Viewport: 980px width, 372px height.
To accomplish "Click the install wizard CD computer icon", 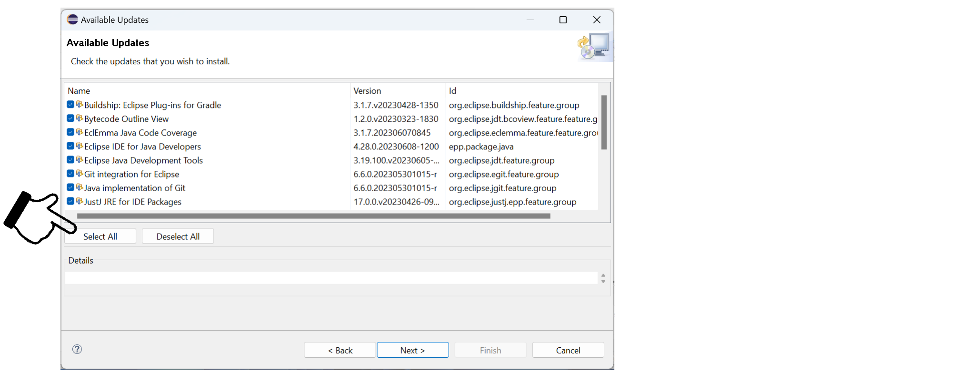I will click(594, 46).
